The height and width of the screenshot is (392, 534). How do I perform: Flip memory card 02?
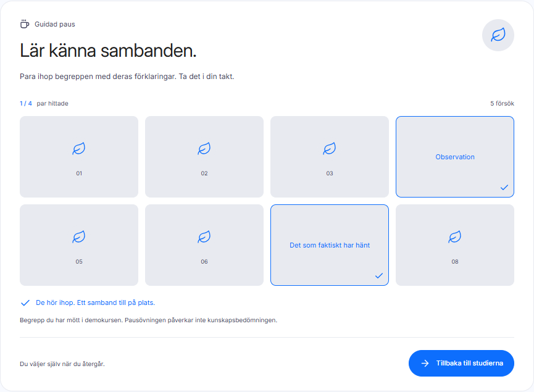click(204, 157)
